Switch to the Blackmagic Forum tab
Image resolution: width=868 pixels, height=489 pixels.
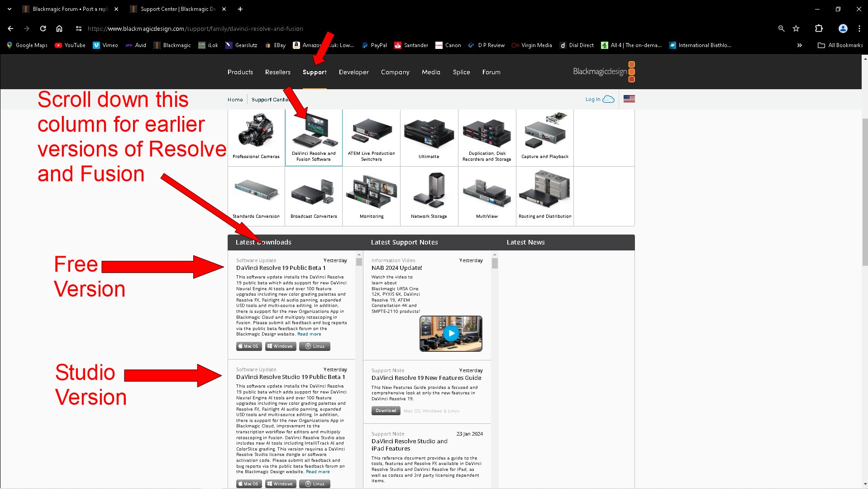tap(70, 9)
